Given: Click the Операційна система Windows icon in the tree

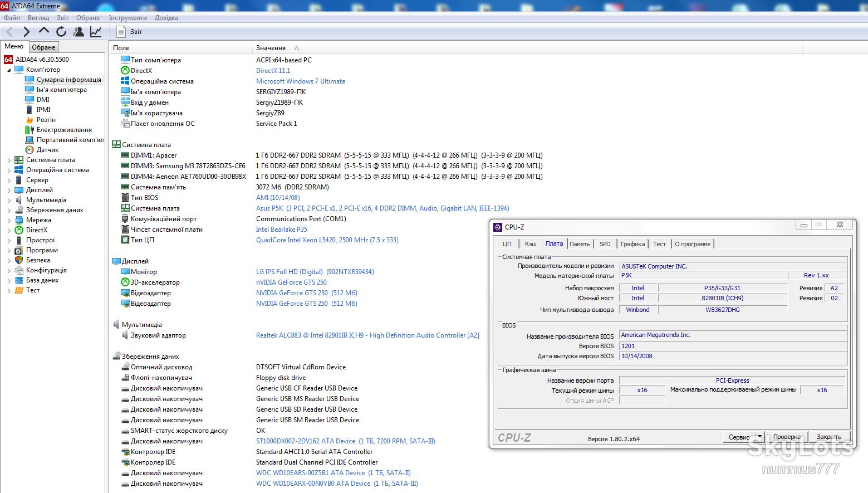Looking at the screenshot, I should [19, 170].
